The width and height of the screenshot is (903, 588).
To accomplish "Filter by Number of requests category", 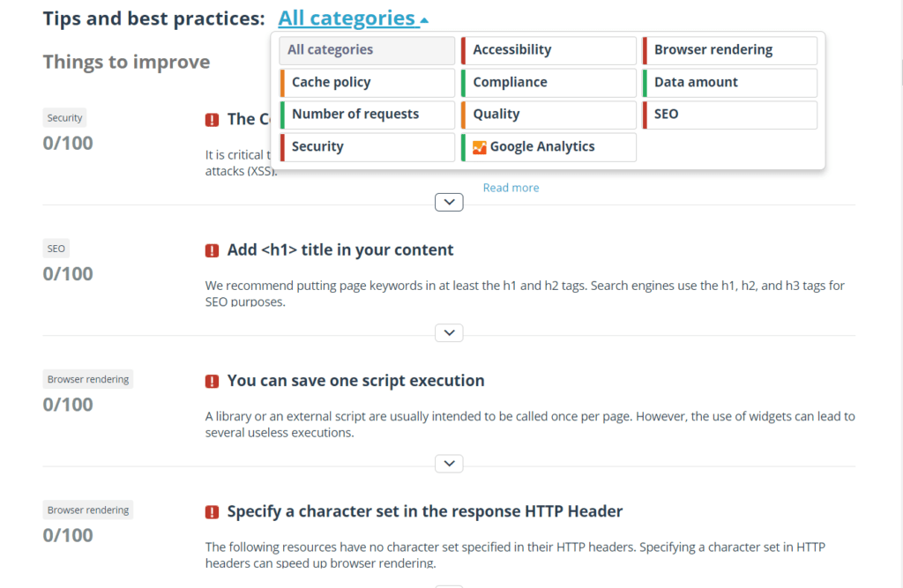I will pyautogui.click(x=368, y=115).
